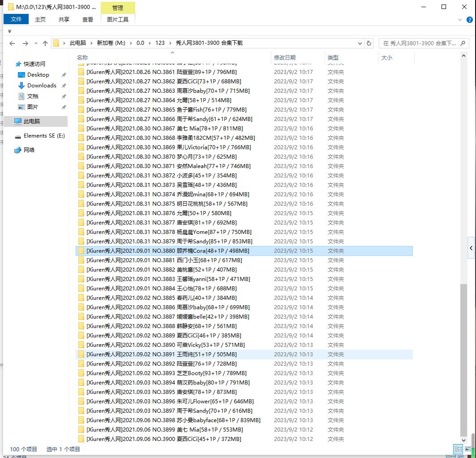This screenshot has height=458, width=476.
Task: Select folder NO.3900 夏西CiCi
Action: coord(163,439)
